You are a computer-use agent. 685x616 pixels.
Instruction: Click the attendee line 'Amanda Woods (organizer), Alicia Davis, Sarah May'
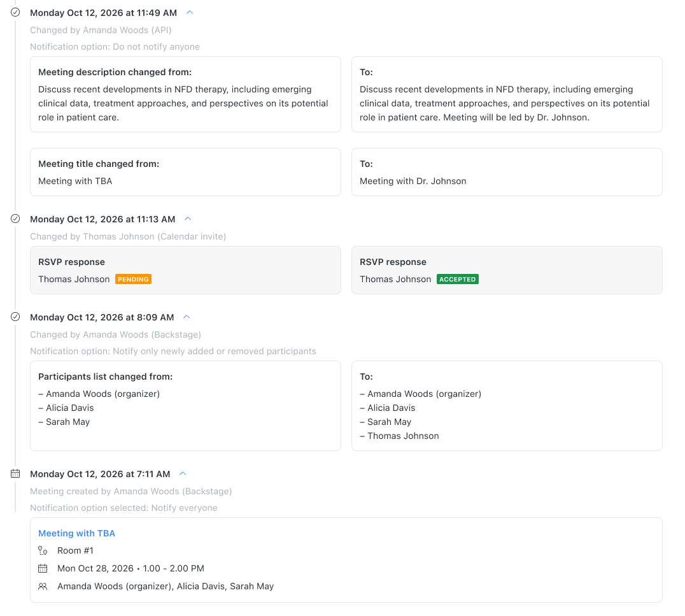166,586
